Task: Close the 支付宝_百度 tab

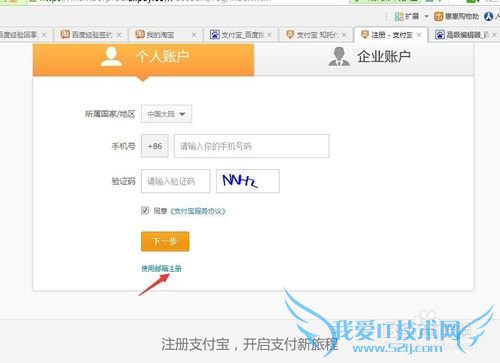Action: coord(269,35)
